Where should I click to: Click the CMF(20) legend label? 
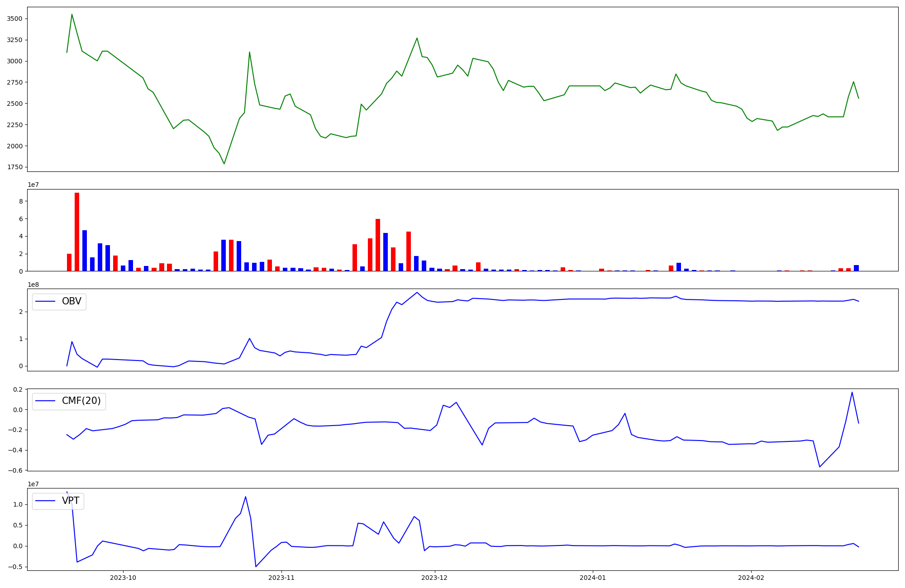pyautogui.click(x=81, y=401)
